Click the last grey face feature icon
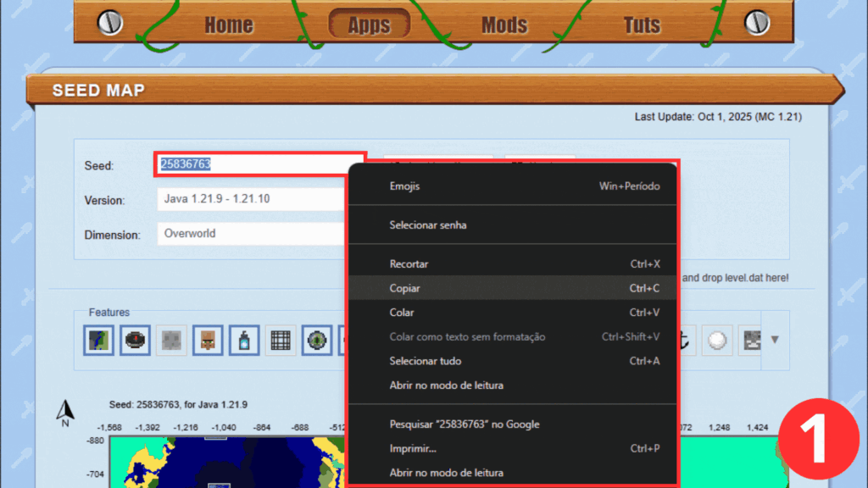Image resolution: width=868 pixels, height=488 pixels. (x=749, y=341)
